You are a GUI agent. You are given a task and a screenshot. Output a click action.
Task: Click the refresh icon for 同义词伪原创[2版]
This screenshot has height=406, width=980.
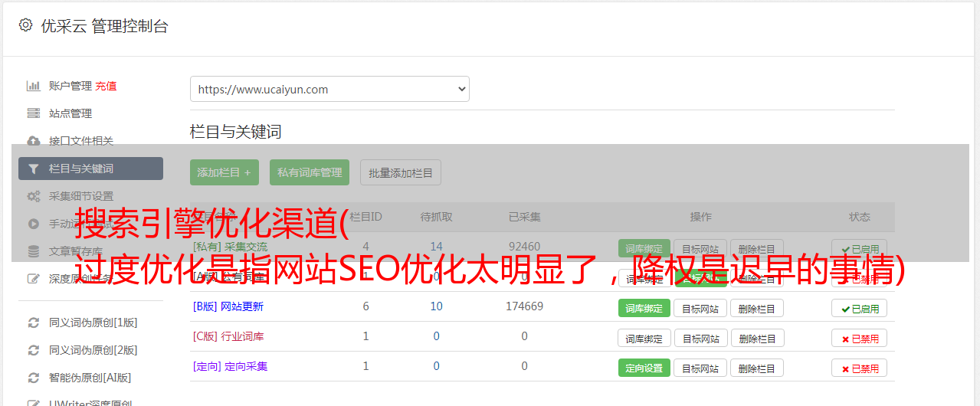tap(34, 350)
